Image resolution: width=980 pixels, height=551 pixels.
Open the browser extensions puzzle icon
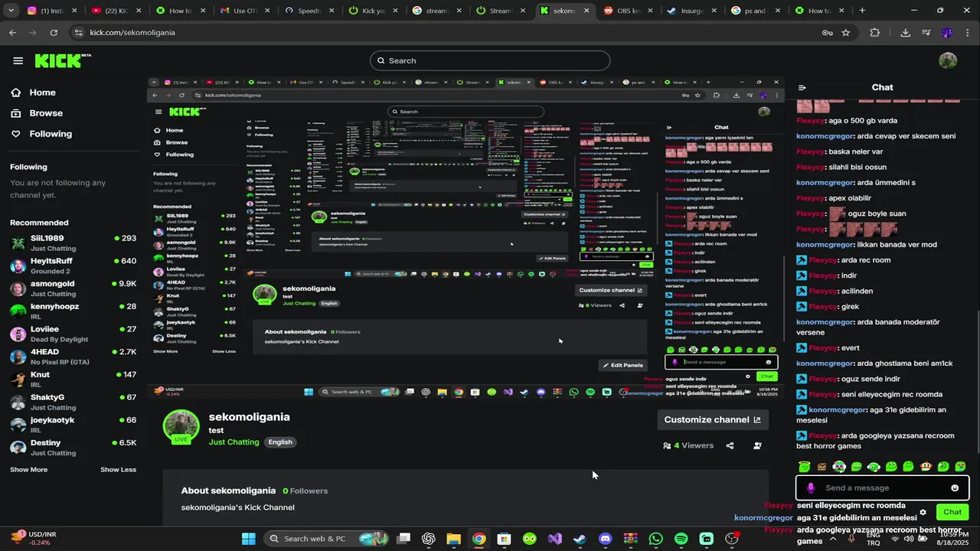[x=875, y=33]
